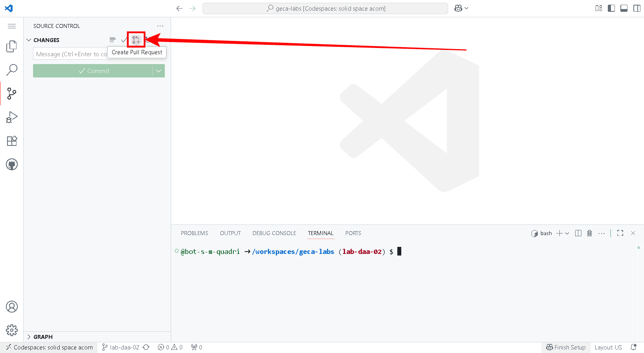The width and height of the screenshot is (644, 353).
Task: Switch to the Debug Console tab
Action: pyautogui.click(x=274, y=233)
